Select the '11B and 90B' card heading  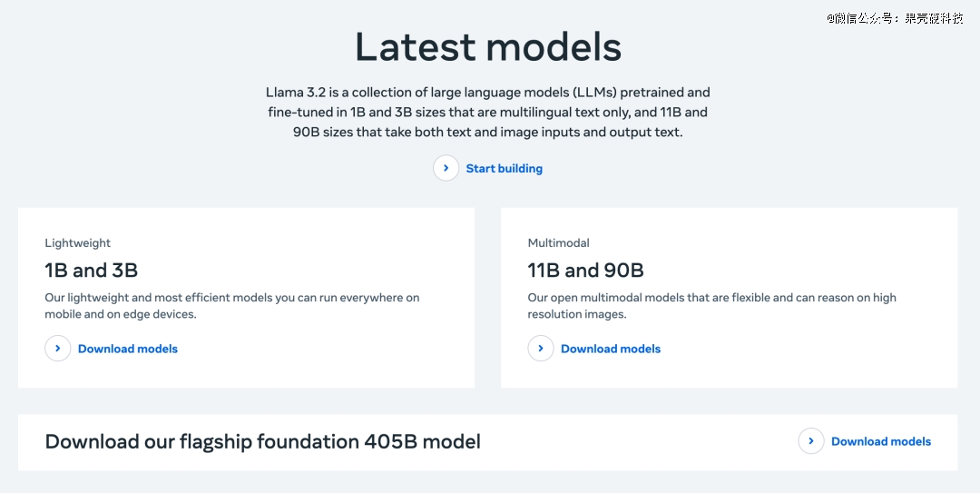click(x=585, y=271)
